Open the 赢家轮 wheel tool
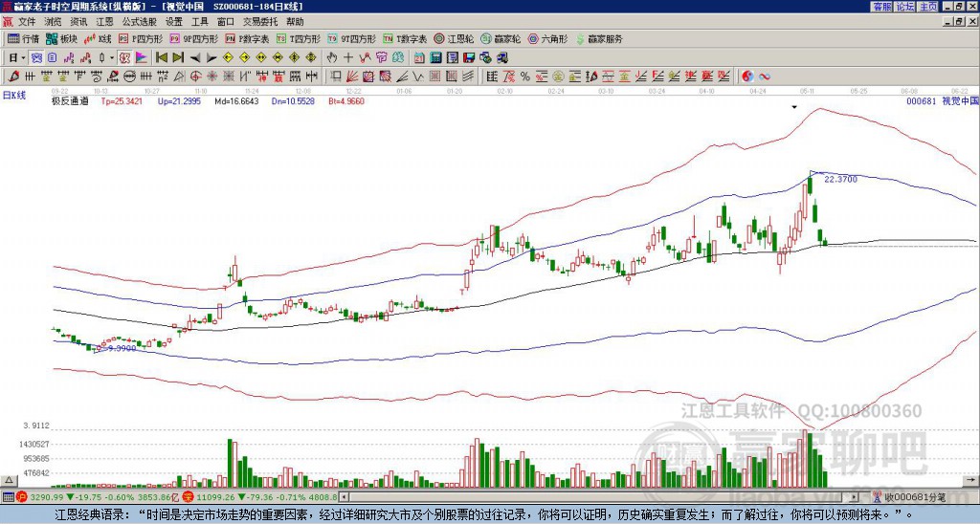The height and width of the screenshot is (524, 980). pos(501,39)
